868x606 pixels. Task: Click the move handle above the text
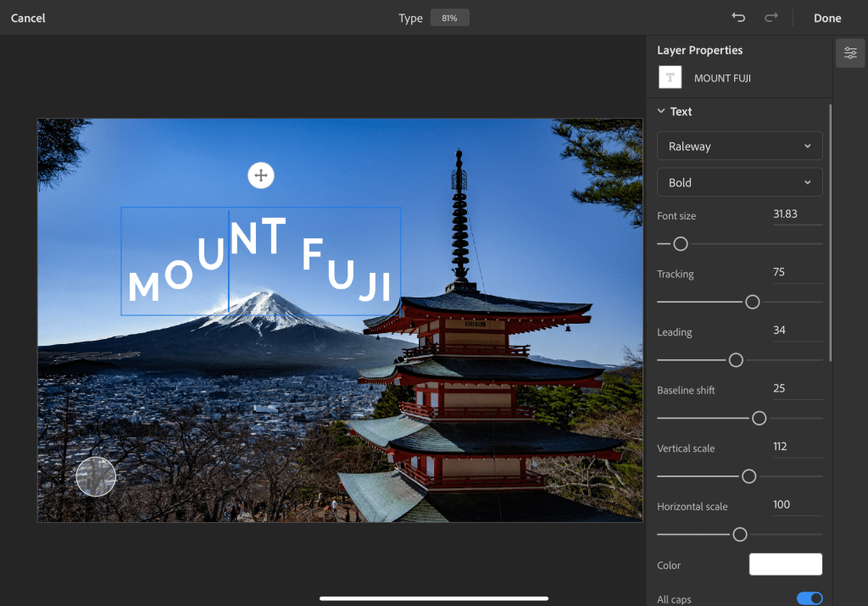(x=261, y=175)
